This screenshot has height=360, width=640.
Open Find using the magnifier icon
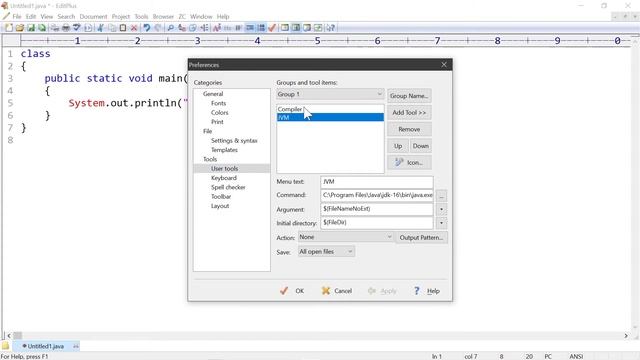click(x=171, y=28)
